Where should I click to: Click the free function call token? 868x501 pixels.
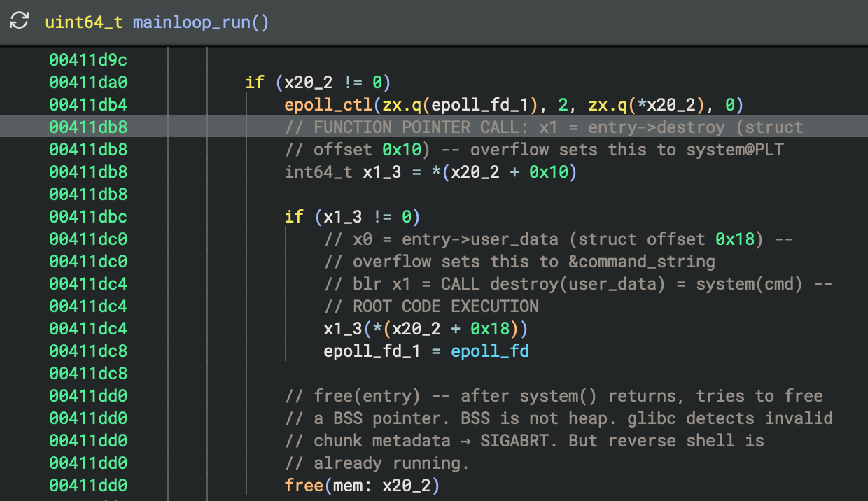[x=304, y=486]
